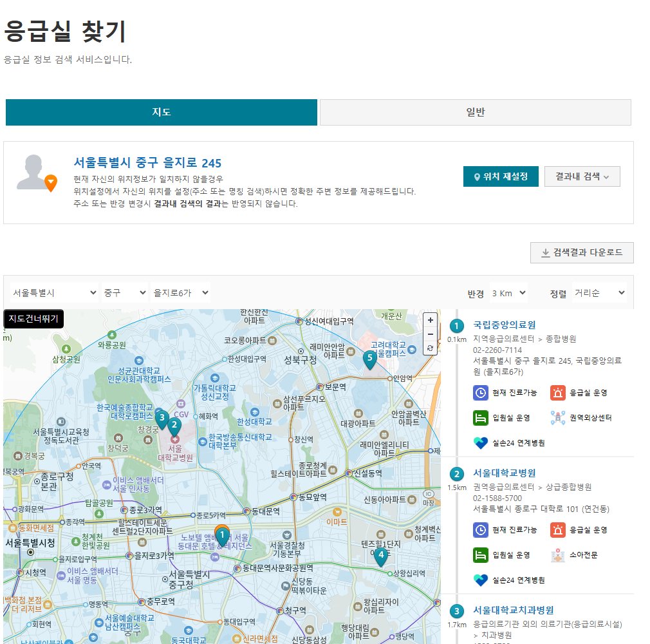Screen dimensions: 650x644
Task: Open the 국립중앙의료원 hospital link
Action: [x=504, y=325]
